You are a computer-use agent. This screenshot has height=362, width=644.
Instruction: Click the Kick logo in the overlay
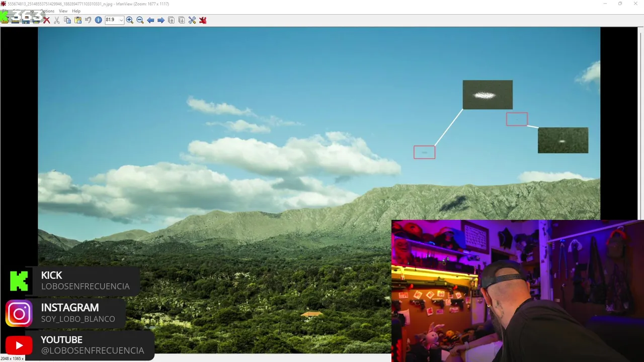pyautogui.click(x=19, y=281)
